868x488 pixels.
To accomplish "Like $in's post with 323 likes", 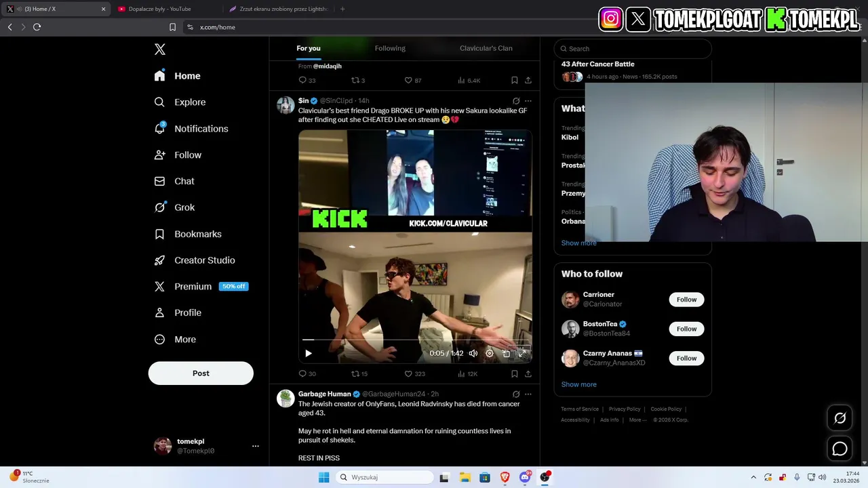I will pos(414,373).
